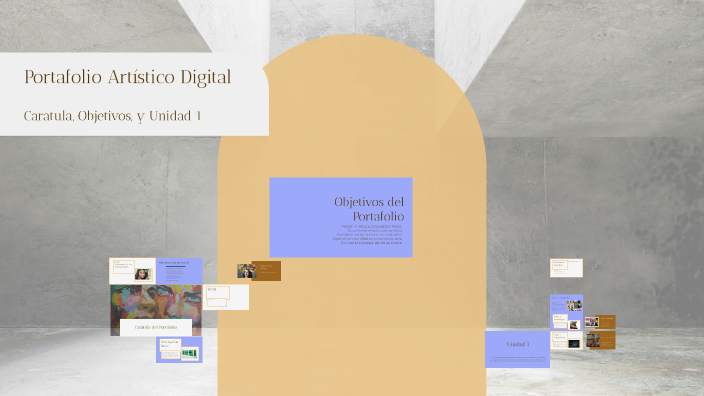Select the small paragraph under "Unidad 1"
This screenshot has height=396, width=704.
(518, 359)
